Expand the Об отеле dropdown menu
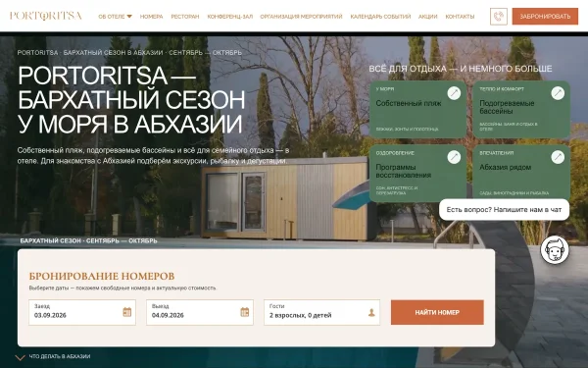Image resolution: width=588 pixels, height=368 pixels. tap(115, 17)
